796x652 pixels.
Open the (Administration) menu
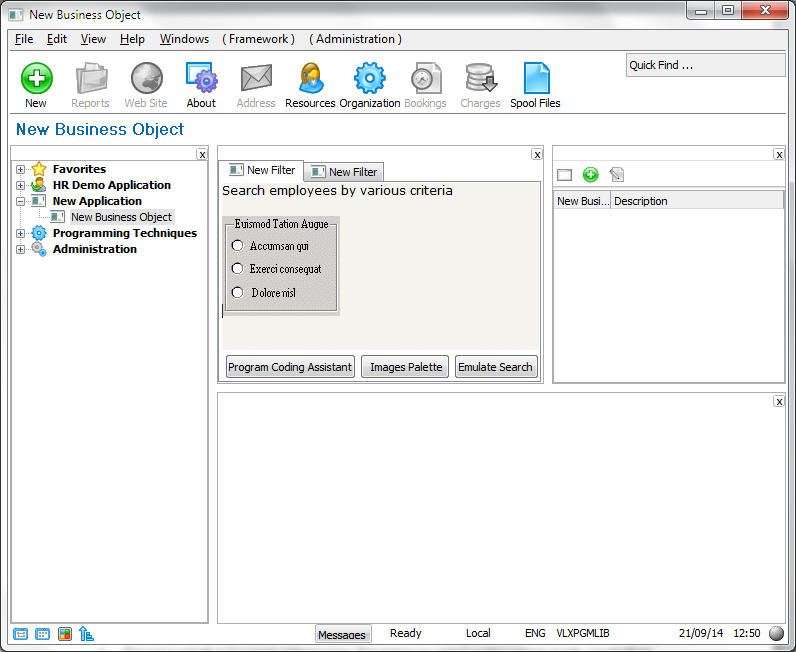355,39
